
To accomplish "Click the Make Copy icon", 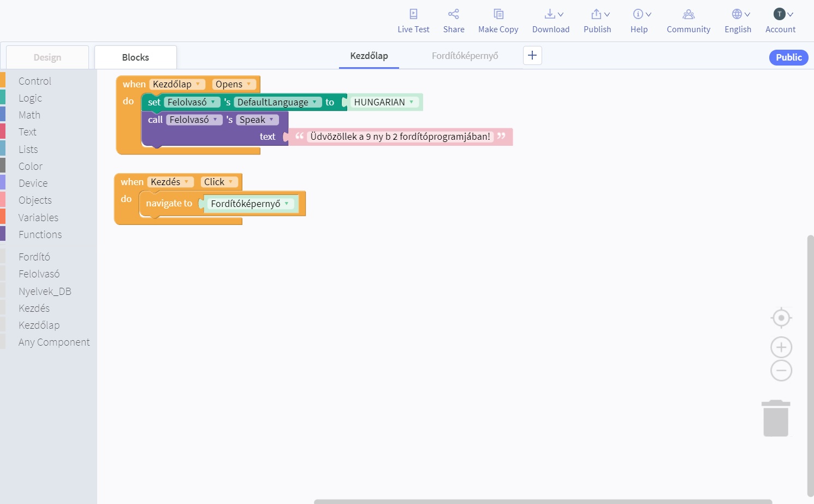I will 498,14.
